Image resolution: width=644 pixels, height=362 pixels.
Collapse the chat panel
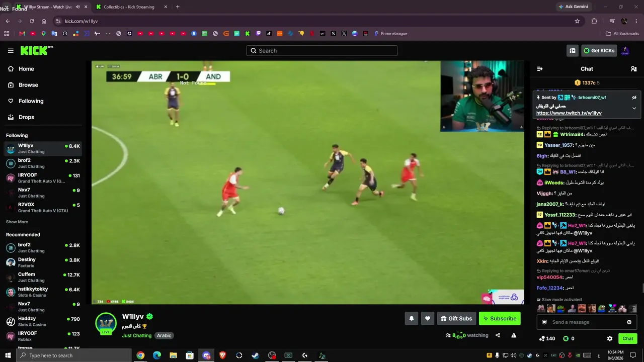click(540, 69)
